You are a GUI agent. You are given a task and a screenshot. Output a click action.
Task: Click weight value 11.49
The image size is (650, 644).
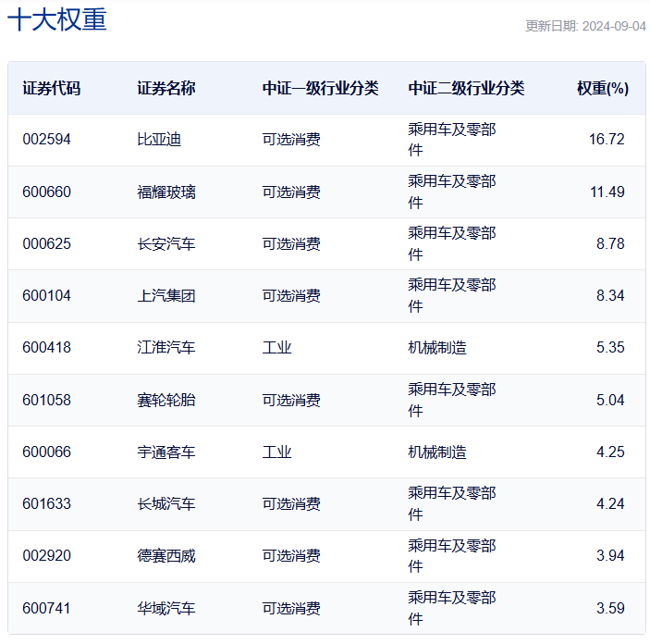click(607, 192)
